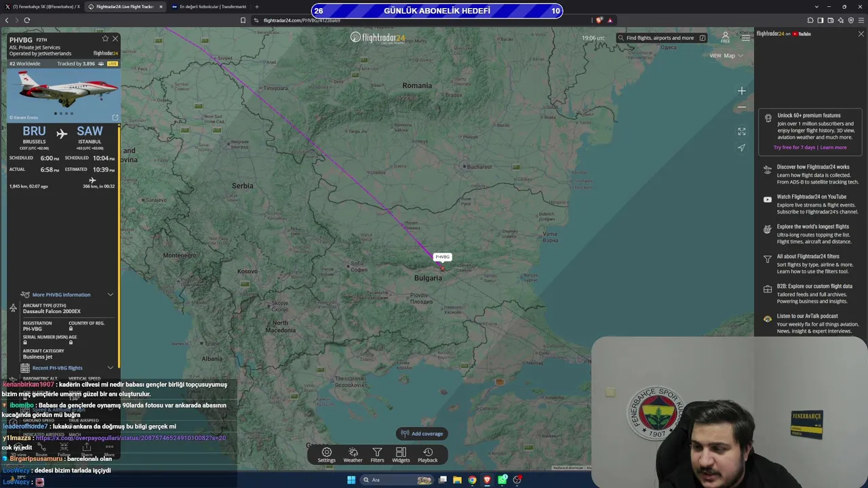Viewport: 868px width, 488px height.
Task: Open the Brave VPN shield icon
Action: coord(851,20)
